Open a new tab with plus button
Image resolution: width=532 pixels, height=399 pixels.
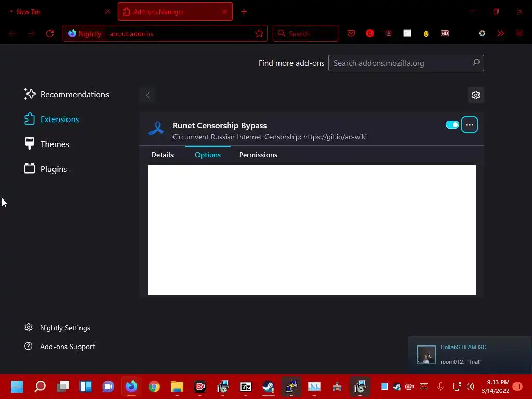tap(244, 12)
